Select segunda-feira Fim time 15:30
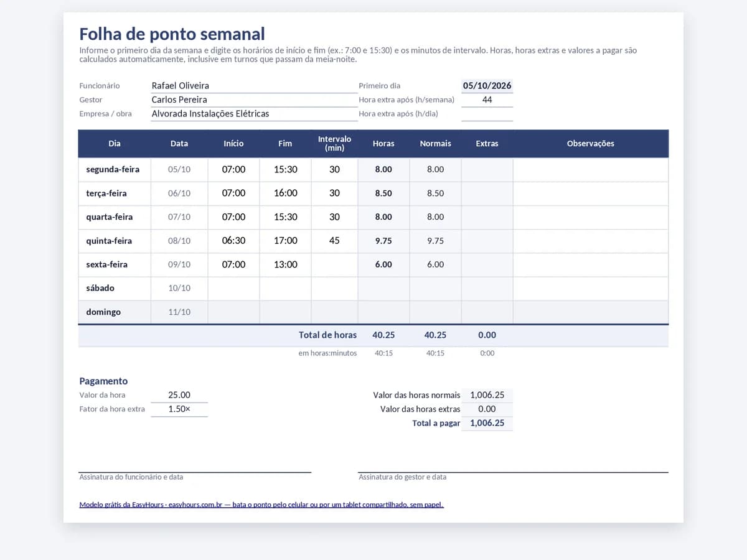 click(285, 169)
